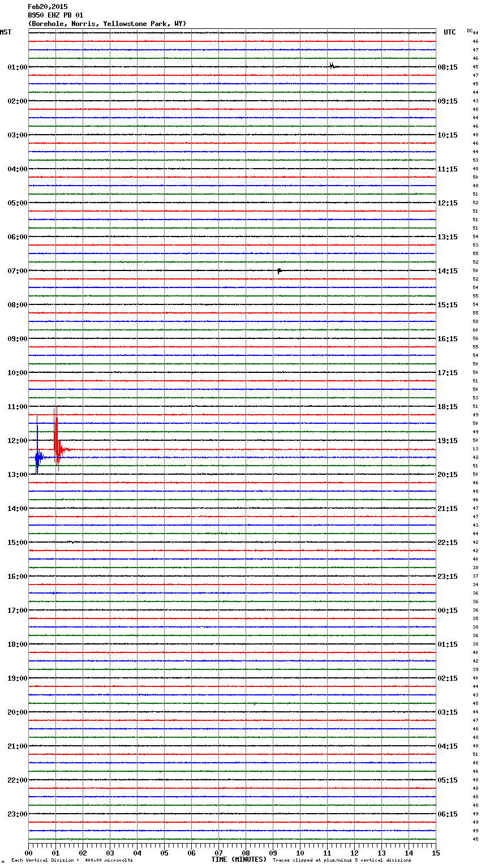Click the '00' minute tick label
481x868 pixels.
point(28,853)
